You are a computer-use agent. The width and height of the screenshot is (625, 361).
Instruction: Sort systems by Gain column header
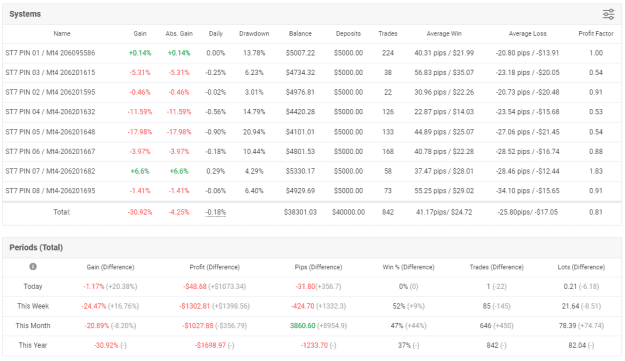point(140,34)
